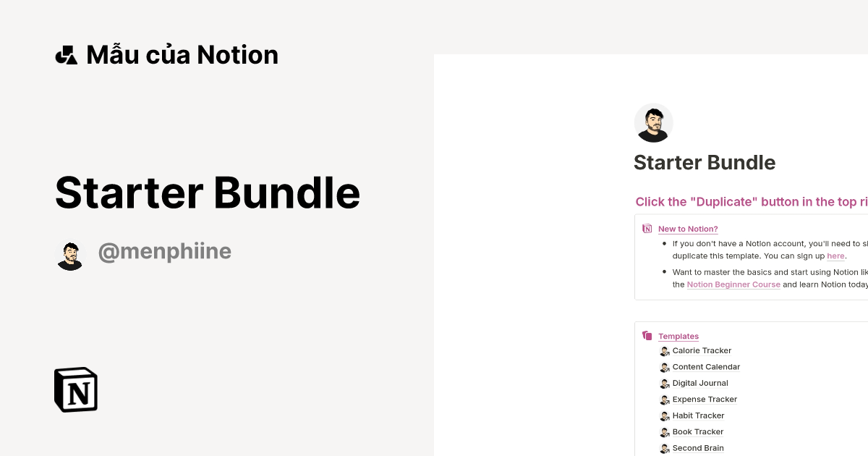
Task: Open the Templates page link
Action: pyautogui.click(x=678, y=336)
